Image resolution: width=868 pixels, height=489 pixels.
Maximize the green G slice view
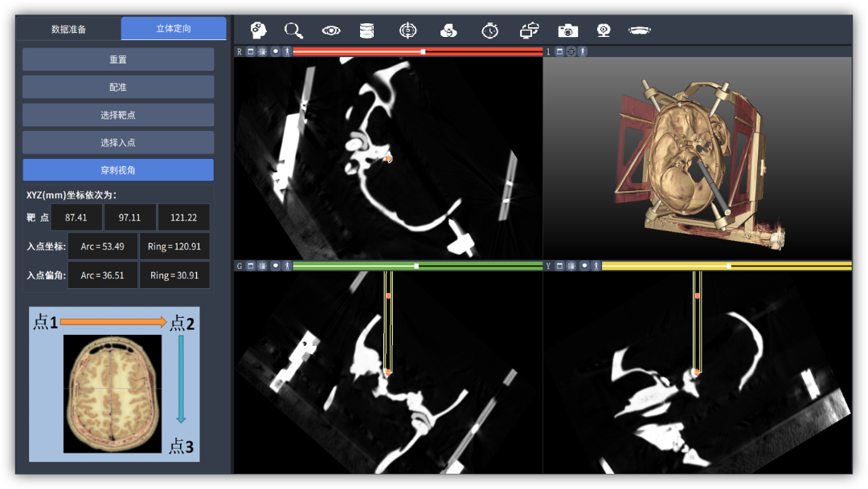pyautogui.click(x=251, y=266)
